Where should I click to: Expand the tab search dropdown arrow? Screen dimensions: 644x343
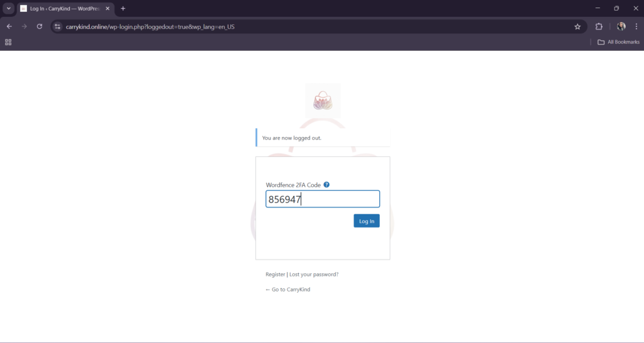click(x=9, y=8)
